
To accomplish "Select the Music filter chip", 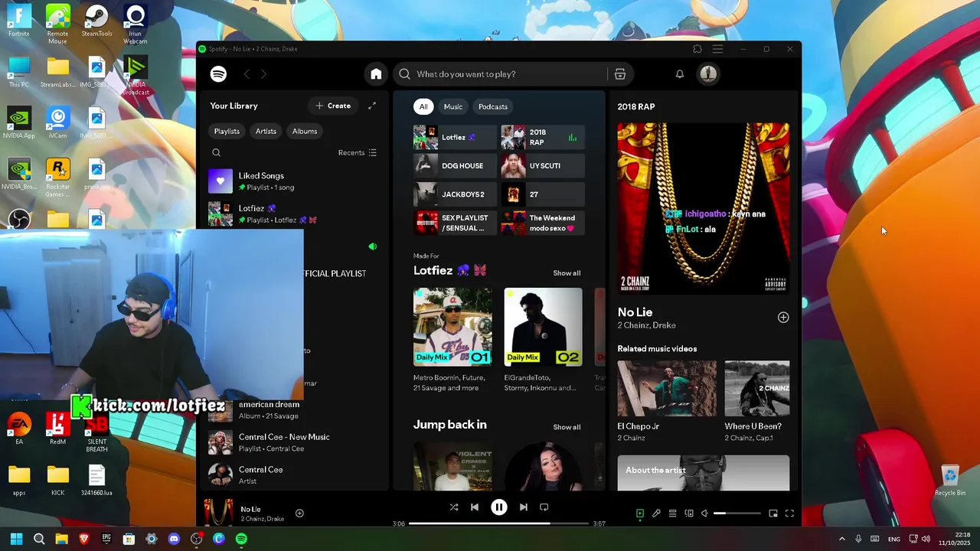I will pos(453,106).
